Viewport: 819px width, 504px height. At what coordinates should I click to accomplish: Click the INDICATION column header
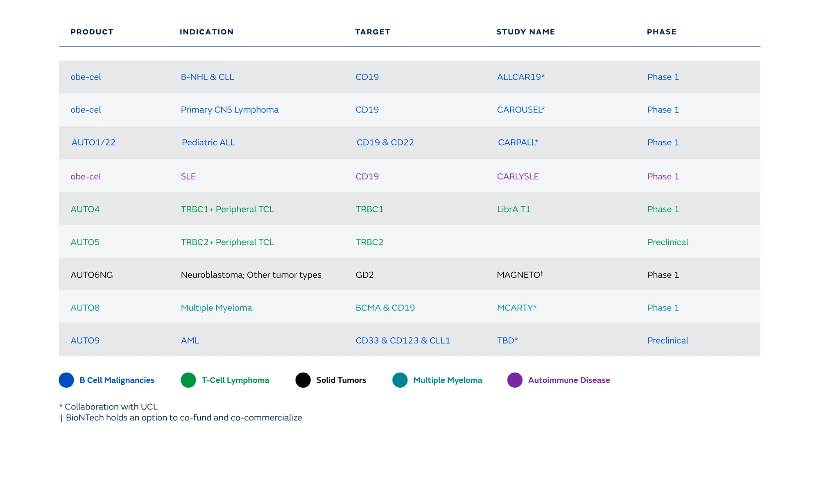(x=206, y=32)
